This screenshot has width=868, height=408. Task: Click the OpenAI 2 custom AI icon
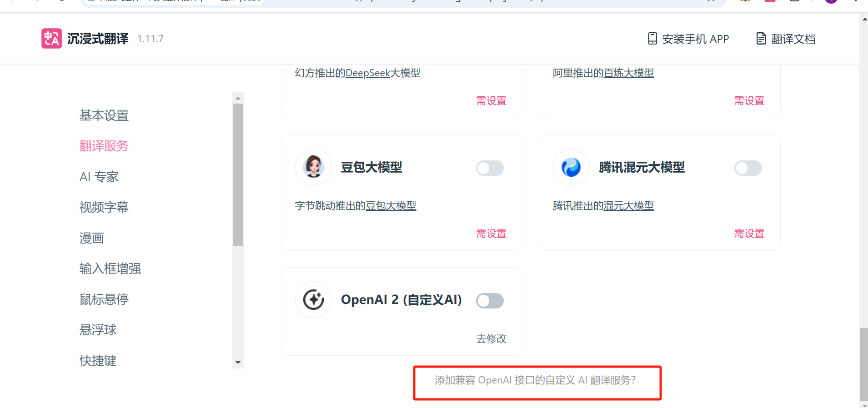(313, 300)
